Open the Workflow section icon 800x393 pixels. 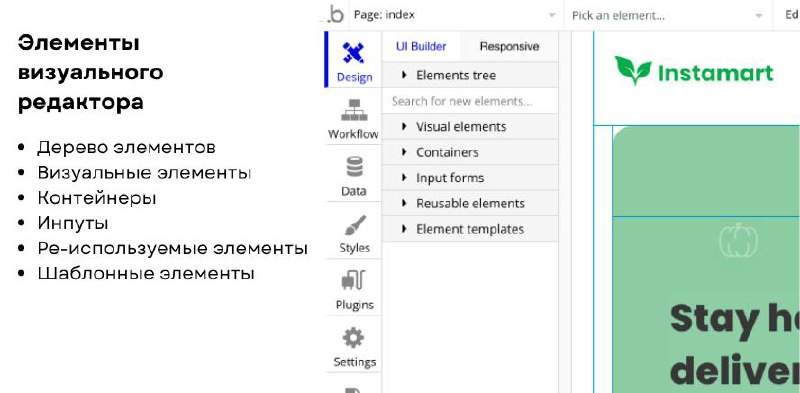coord(354,110)
